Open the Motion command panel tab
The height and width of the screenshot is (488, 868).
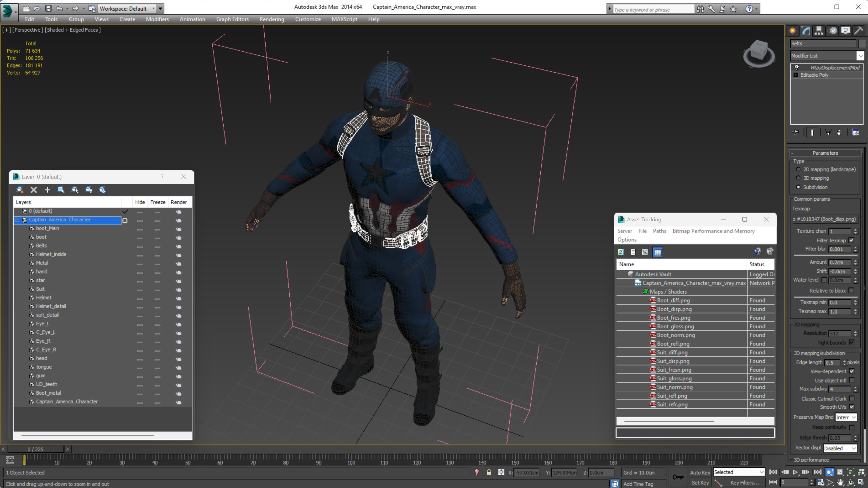(833, 31)
